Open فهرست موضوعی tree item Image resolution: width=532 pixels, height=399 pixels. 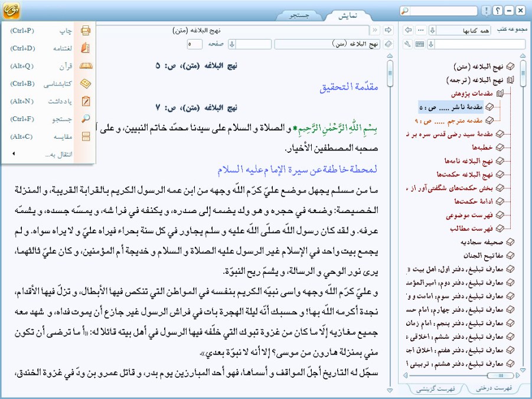click(x=469, y=215)
